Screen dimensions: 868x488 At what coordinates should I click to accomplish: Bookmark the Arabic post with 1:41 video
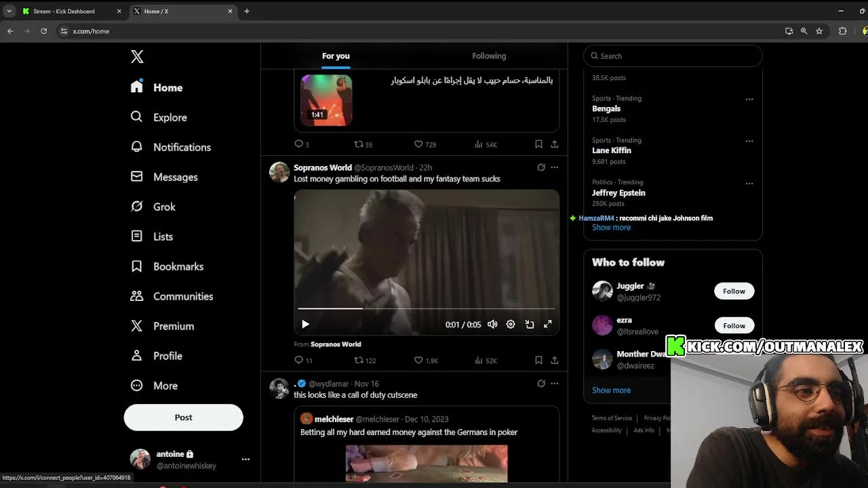click(x=538, y=144)
